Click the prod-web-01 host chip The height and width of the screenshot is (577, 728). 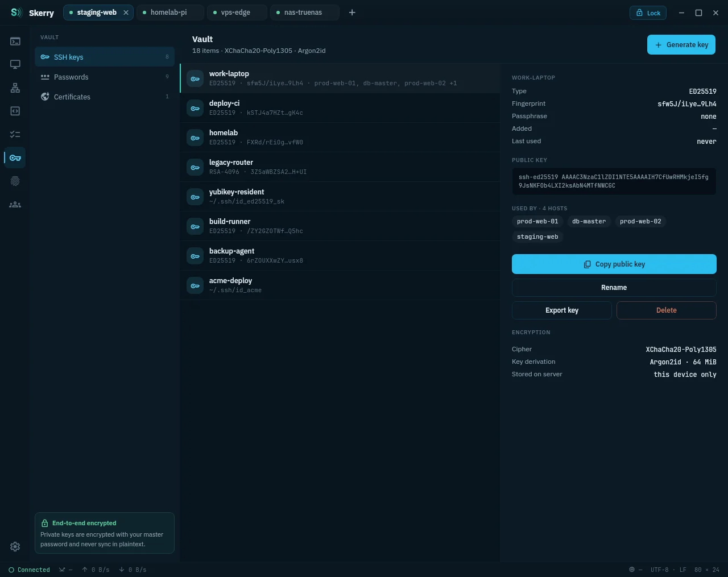click(x=537, y=221)
